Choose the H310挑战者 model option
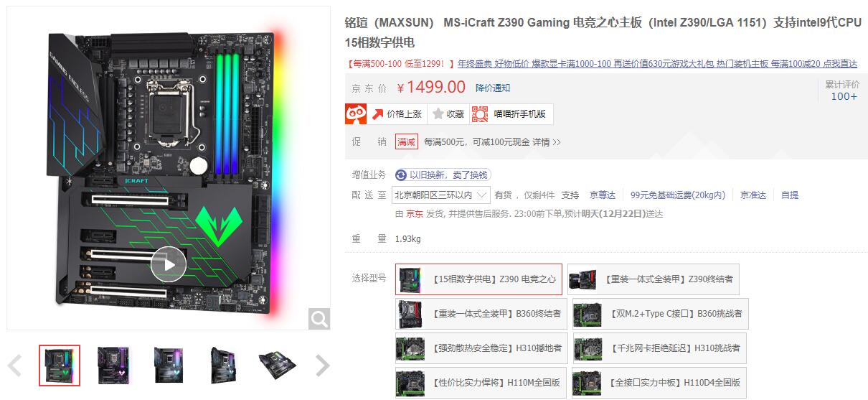This screenshot has height=400, width=868. 657,348
